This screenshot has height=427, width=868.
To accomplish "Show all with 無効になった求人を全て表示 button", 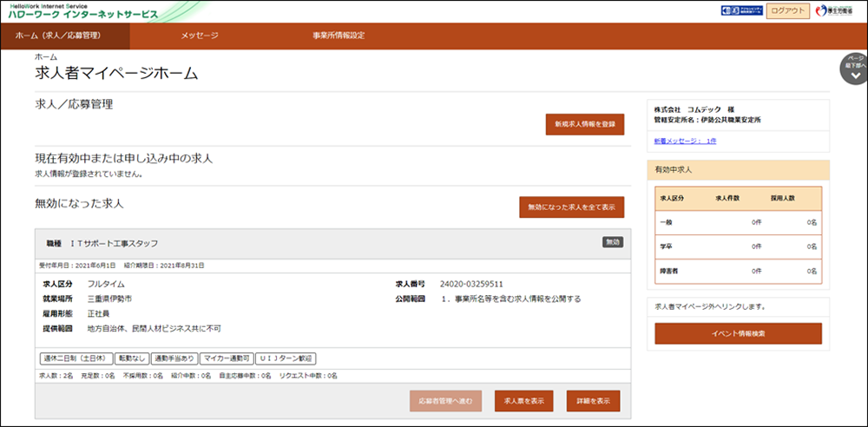I will point(571,207).
